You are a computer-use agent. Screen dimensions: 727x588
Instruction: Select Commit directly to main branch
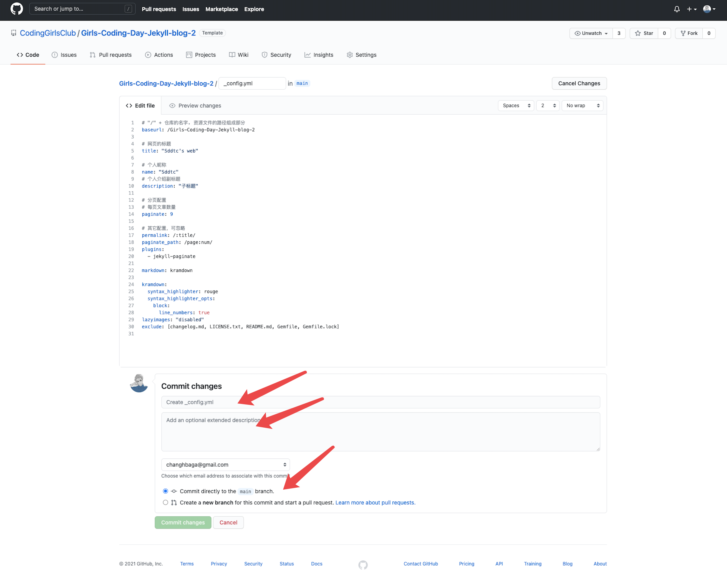165,491
